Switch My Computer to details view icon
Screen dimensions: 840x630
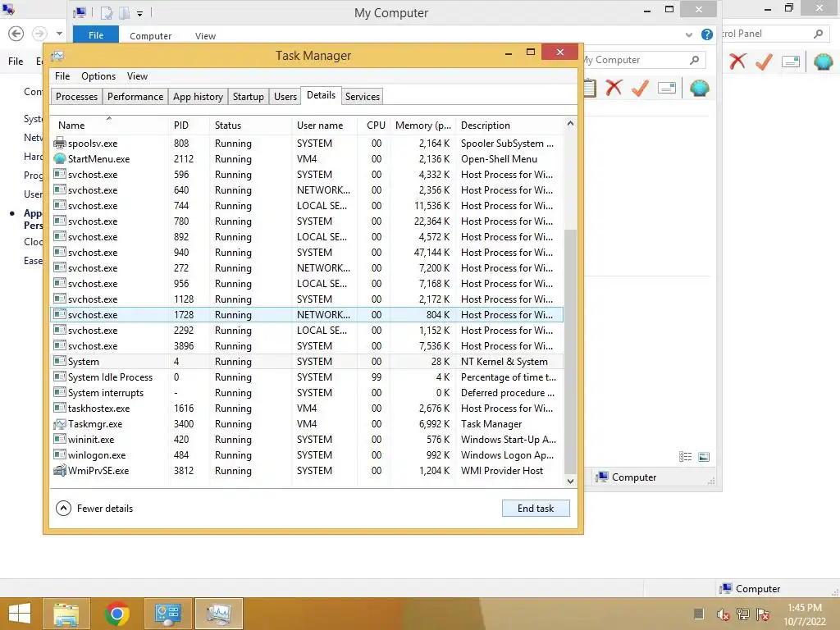pyautogui.click(x=685, y=456)
